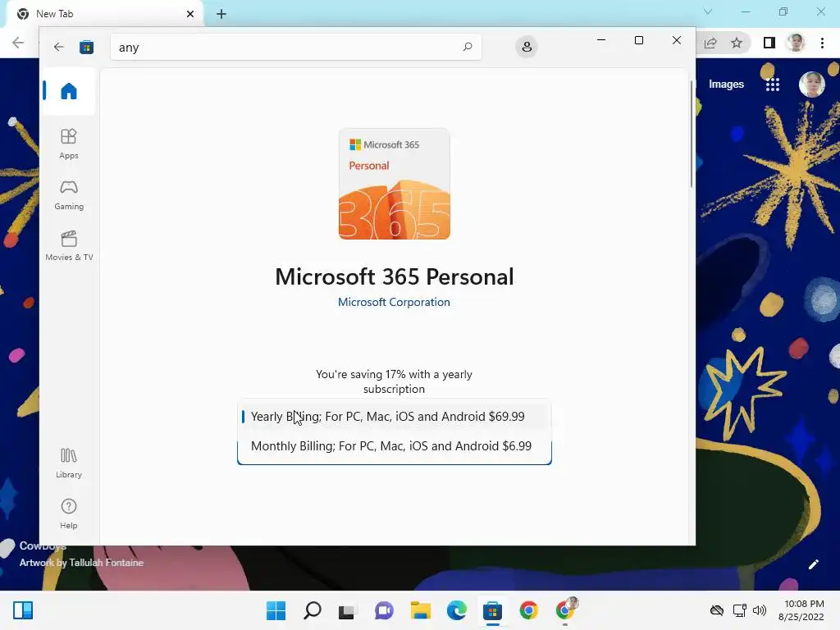
Task: Select Yearly Billing $69.99 option
Action: pyautogui.click(x=395, y=416)
